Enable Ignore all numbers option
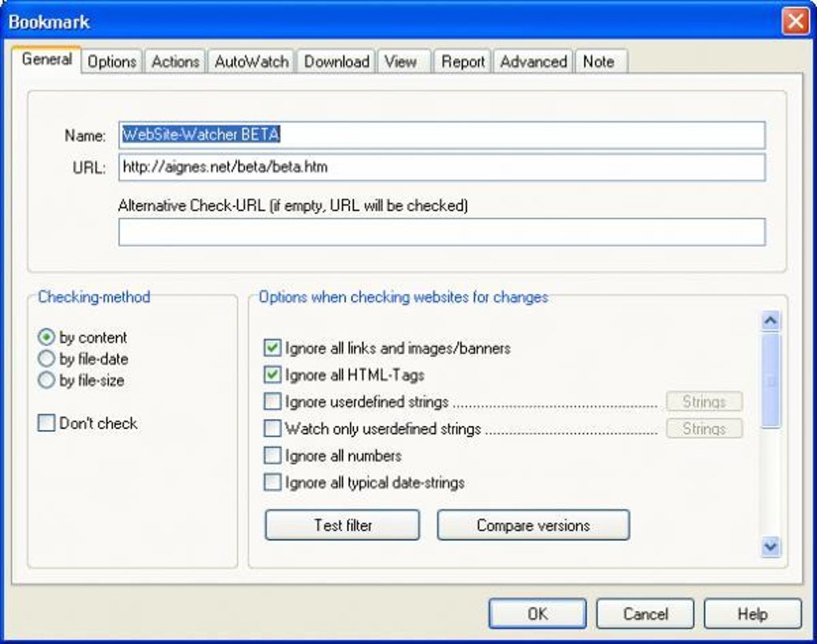This screenshot has height=644, width=817. tap(273, 456)
